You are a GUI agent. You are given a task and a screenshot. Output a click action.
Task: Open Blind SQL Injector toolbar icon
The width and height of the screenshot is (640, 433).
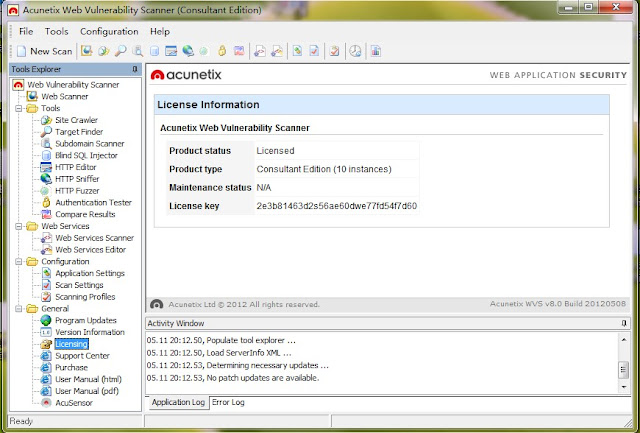tap(154, 51)
